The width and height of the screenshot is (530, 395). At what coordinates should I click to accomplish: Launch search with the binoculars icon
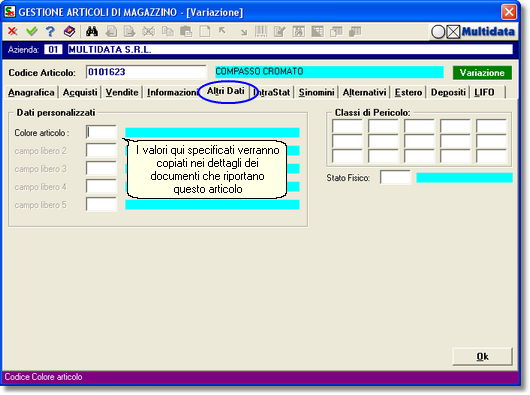point(92,31)
